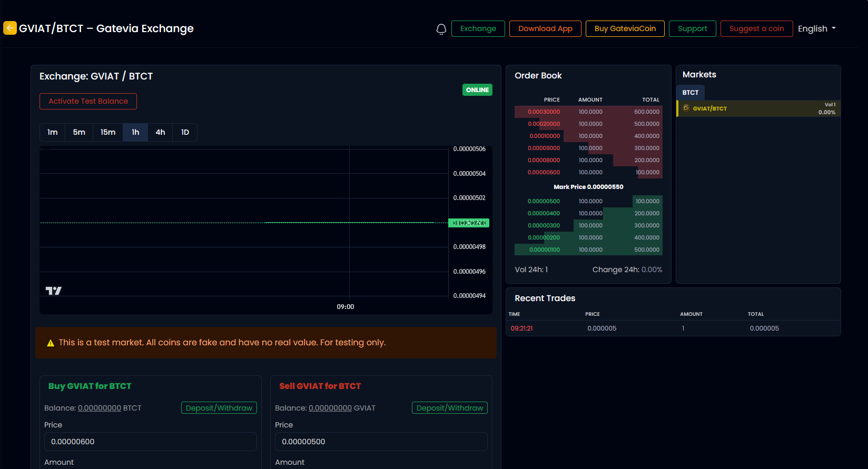Open Deposit/Withdraw in Buy panel
Image resolution: width=868 pixels, height=469 pixels.
point(219,408)
